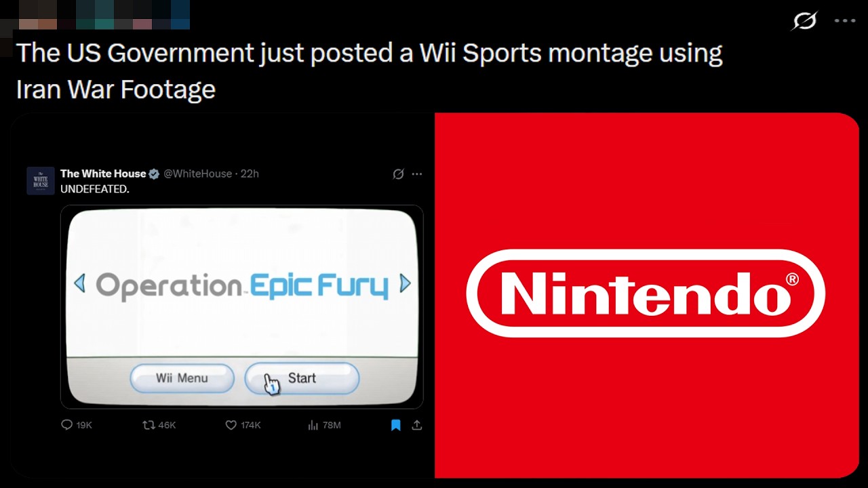Click the Grok icon on the embedded tweet
This screenshot has height=488, width=868.
coord(399,174)
